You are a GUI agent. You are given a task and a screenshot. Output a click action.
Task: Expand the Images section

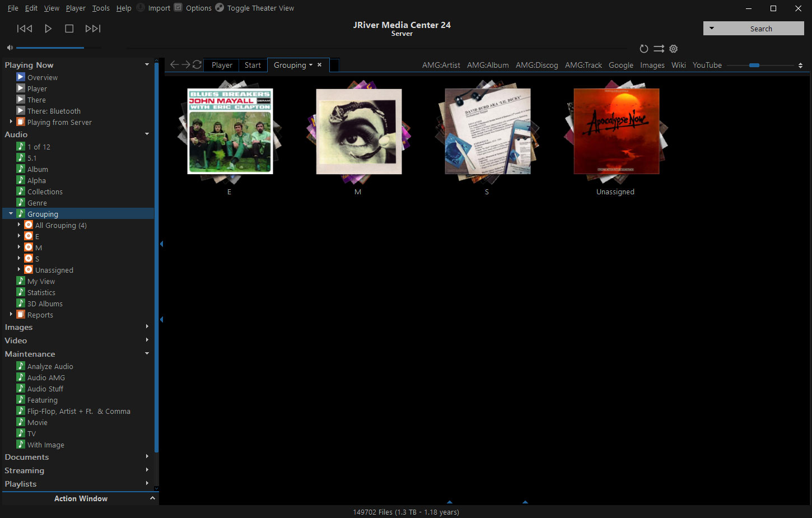point(147,326)
